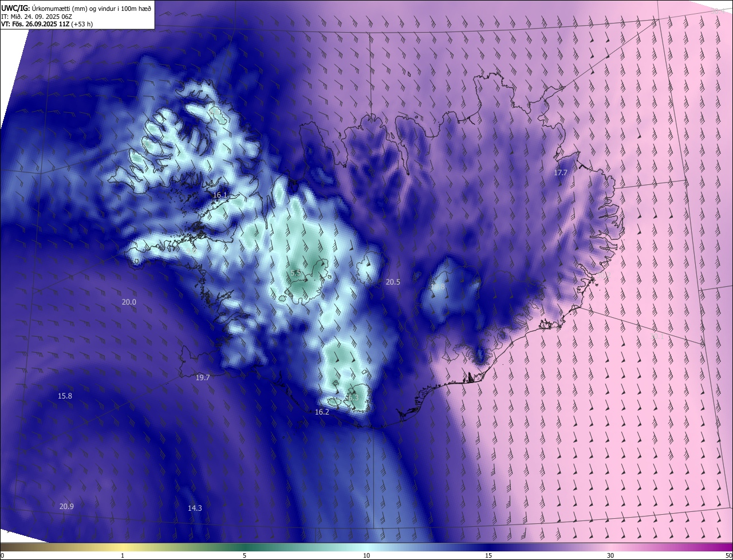Click the '10' tick on the color scale

(366, 555)
